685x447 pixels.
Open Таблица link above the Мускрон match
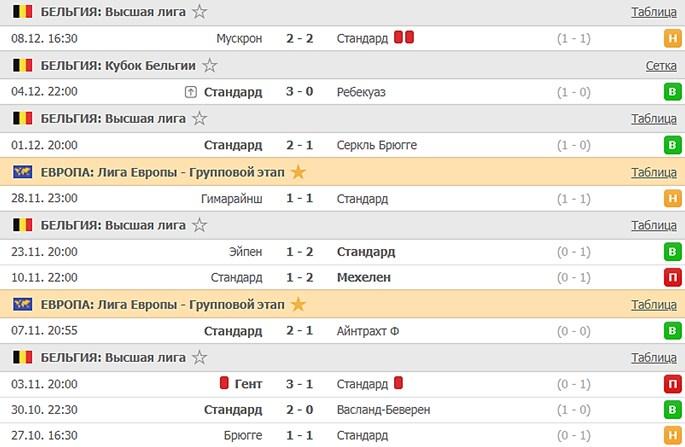[654, 12]
